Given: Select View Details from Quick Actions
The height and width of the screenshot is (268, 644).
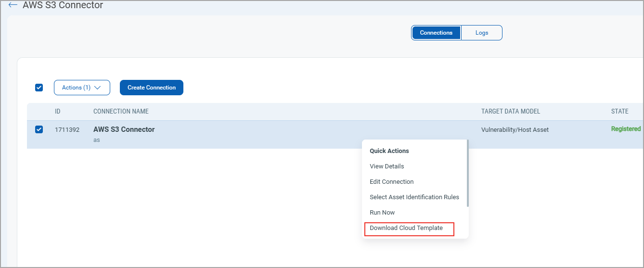Looking at the screenshot, I should pyautogui.click(x=386, y=166).
